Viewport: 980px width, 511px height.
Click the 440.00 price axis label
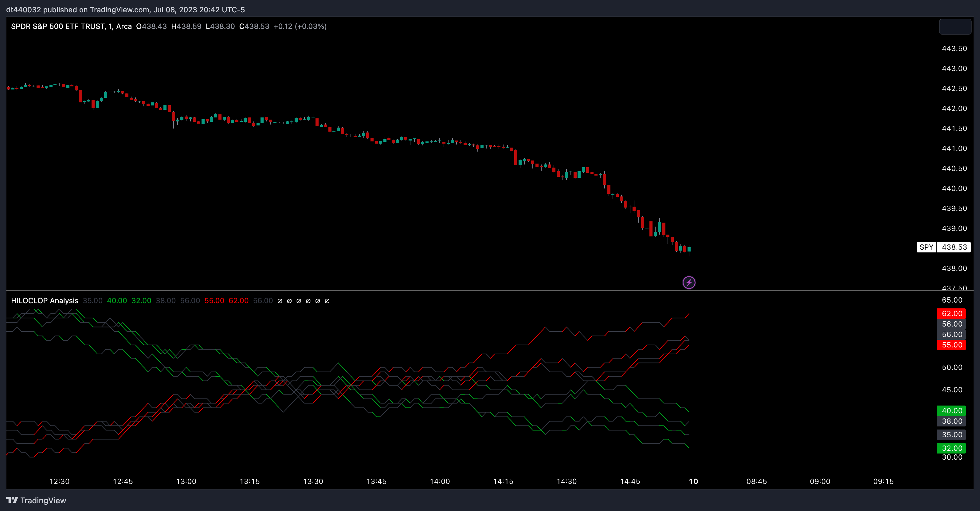coord(954,188)
